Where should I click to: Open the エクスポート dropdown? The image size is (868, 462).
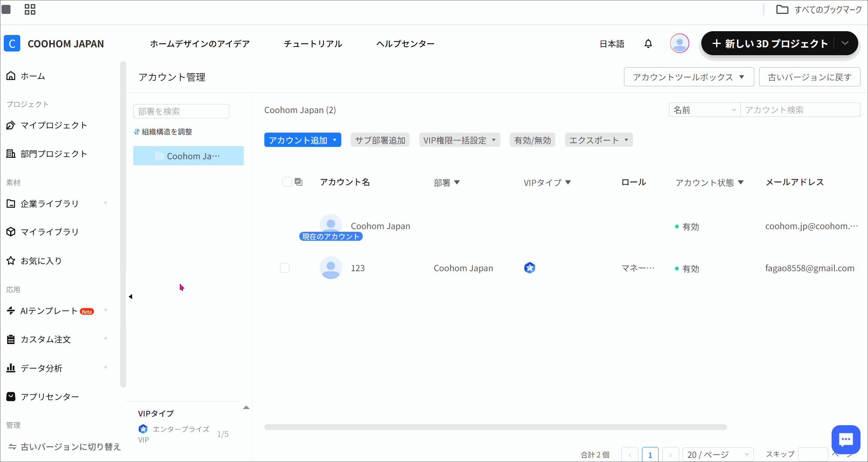(599, 140)
